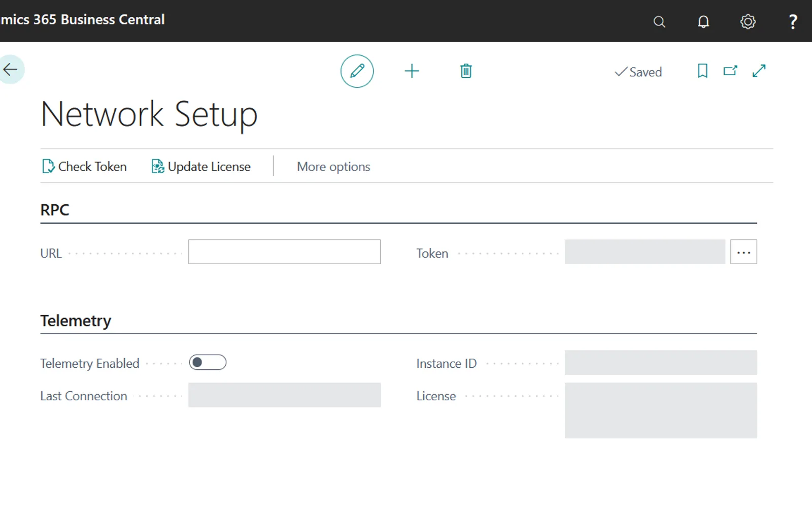Open the notifications bell
The width and height of the screenshot is (812, 508).
703,21
